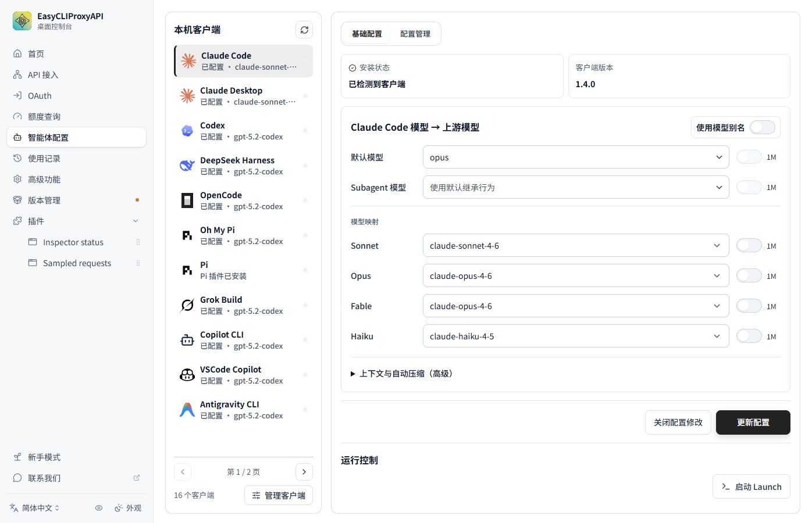Enable 1M context for Sonnet
812x523 pixels.
click(x=749, y=245)
